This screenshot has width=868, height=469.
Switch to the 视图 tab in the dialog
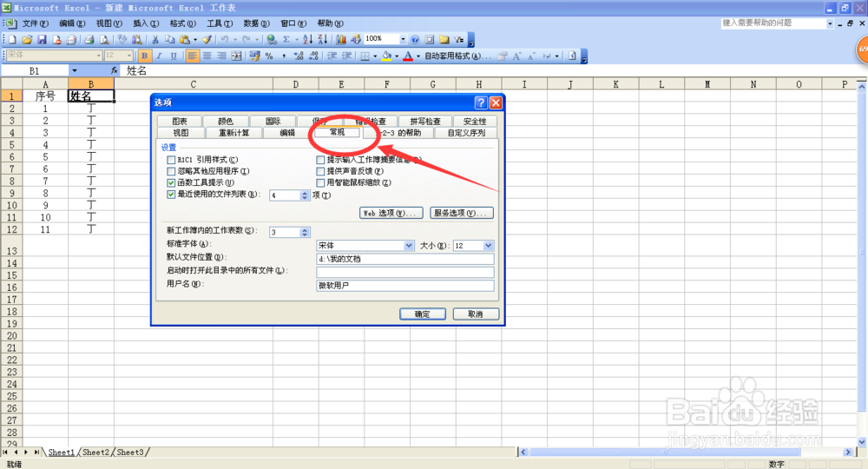(181, 133)
